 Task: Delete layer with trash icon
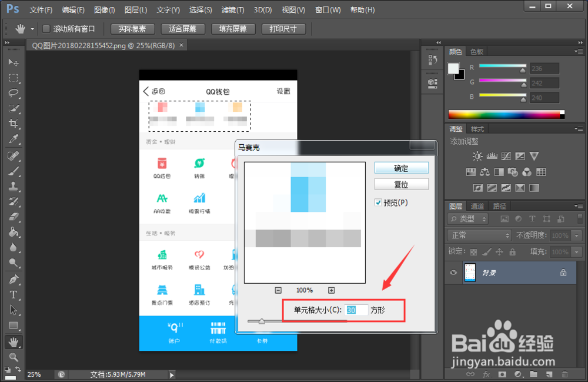coord(564,374)
